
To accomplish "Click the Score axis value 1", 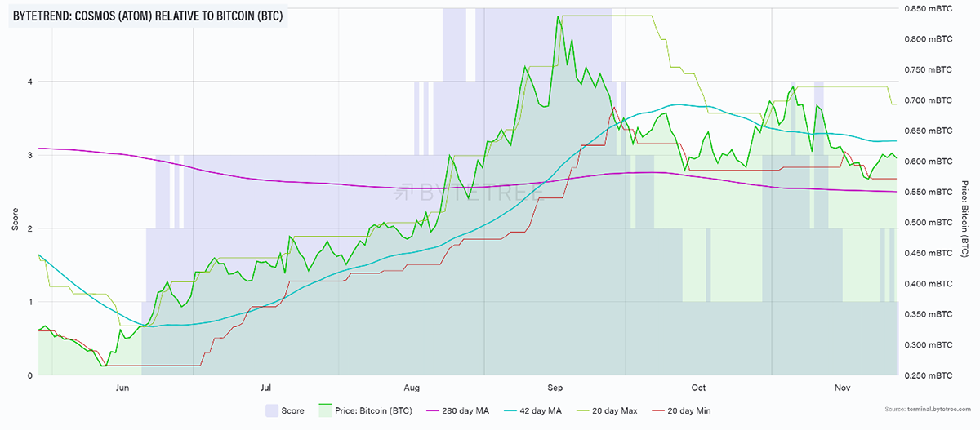I will (x=30, y=302).
